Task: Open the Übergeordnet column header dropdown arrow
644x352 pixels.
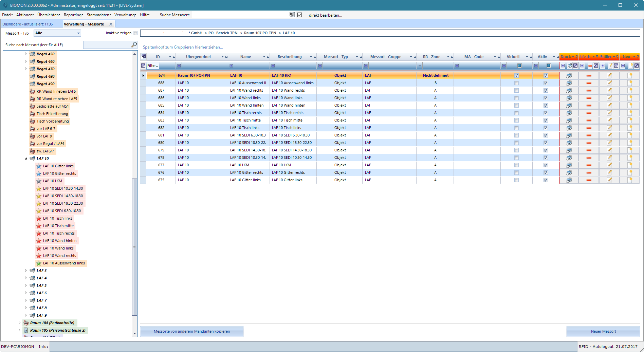Action: (222, 57)
